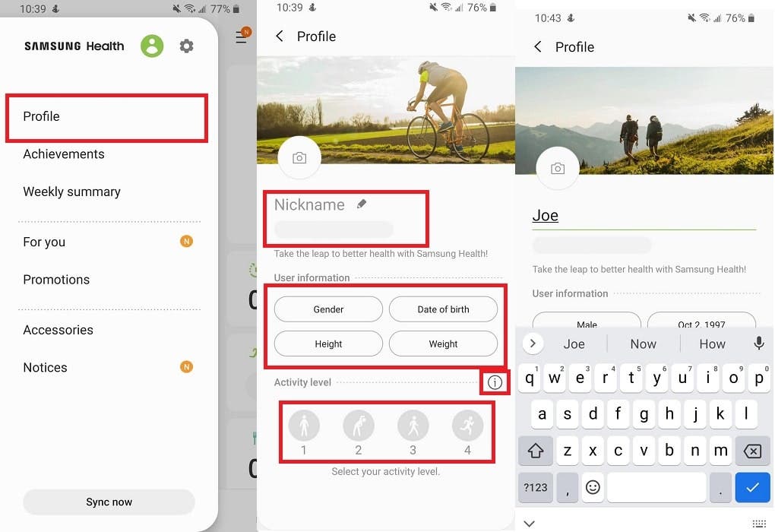775x532 pixels.
Task: Tap the camera icon on the cyclist photo
Action: click(x=299, y=158)
